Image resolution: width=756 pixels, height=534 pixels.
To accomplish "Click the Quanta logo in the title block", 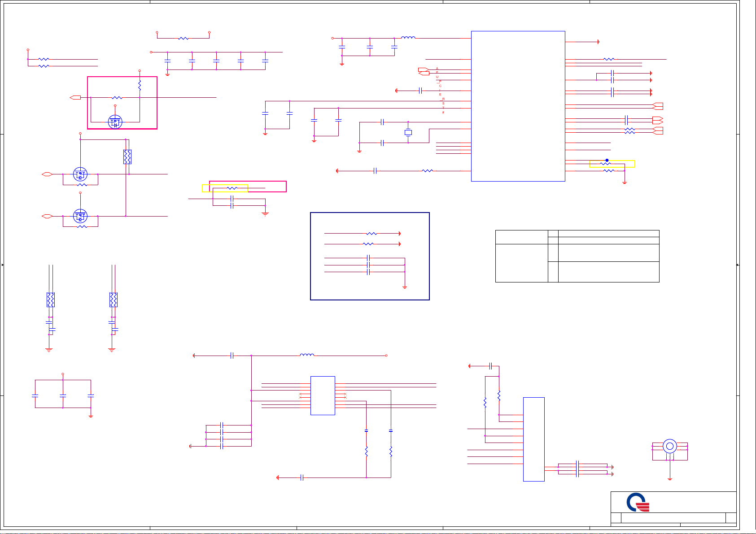I will (x=638, y=502).
